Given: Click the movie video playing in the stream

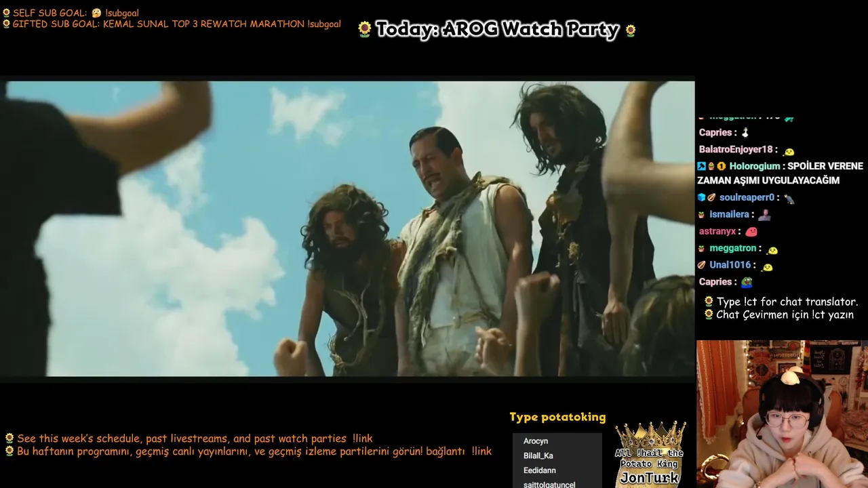Looking at the screenshot, I should [x=347, y=228].
